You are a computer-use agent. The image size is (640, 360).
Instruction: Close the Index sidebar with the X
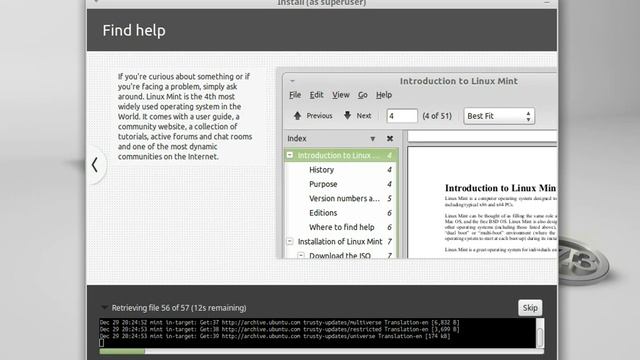point(390,139)
